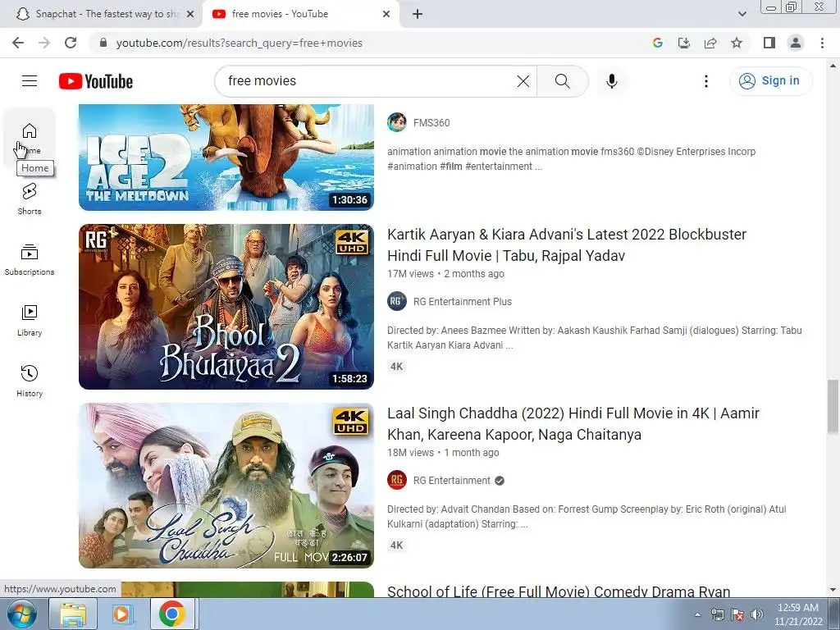
Task: Click the address bar URL
Action: coord(239,43)
